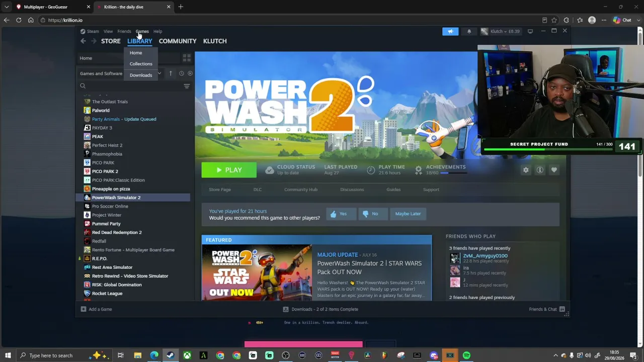This screenshot has width=644, height=362.
Task: Open the Guides link
Action: 393,190
